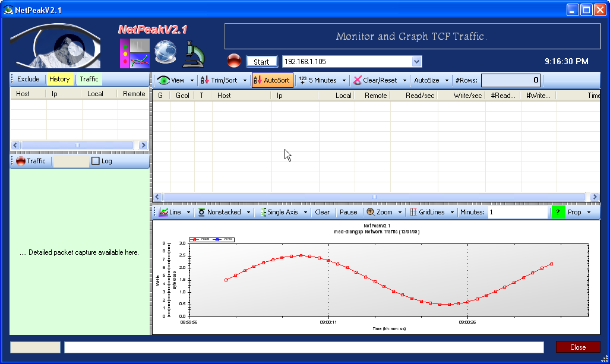Viewport: 610px width, 364px height.
Task: Open the Zoom dropdown arrow
Action: 400,213
